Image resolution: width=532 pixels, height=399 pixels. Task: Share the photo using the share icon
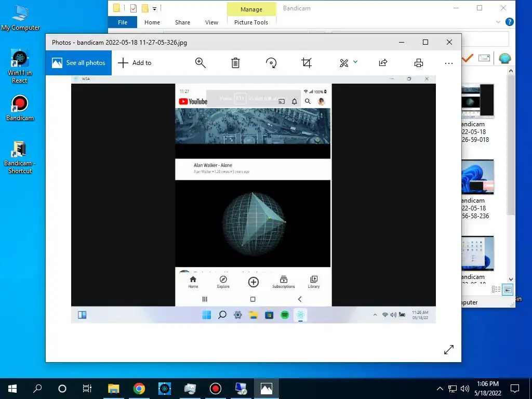click(383, 63)
